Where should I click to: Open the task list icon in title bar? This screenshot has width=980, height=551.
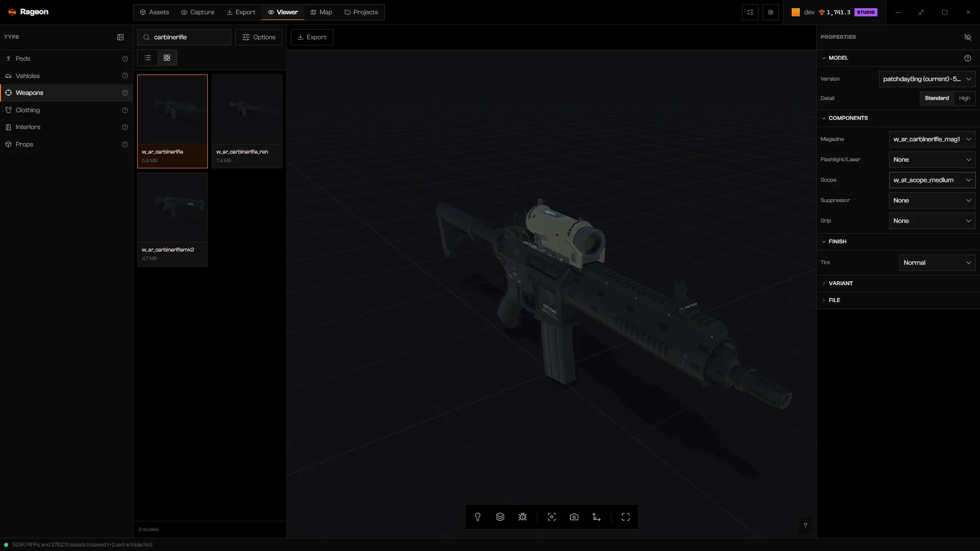coord(750,12)
